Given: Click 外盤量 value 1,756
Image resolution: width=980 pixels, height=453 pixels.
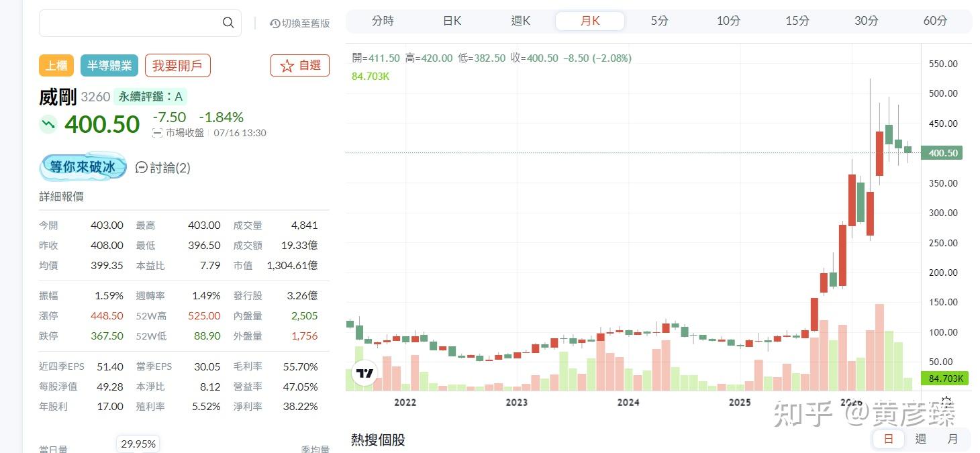Looking at the screenshot, I should tap(305, 336).
